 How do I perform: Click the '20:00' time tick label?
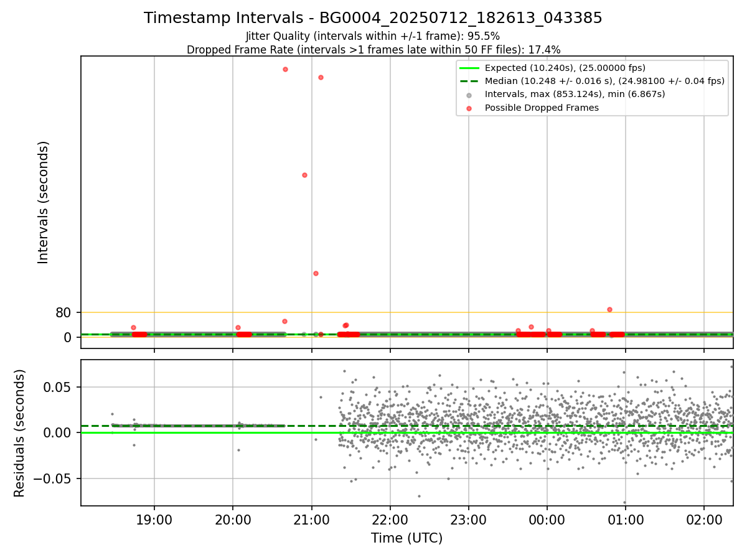tap(233, 520)
